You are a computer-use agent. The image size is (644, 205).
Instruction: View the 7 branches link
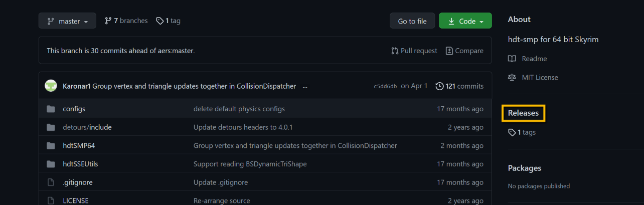point(126,21)
